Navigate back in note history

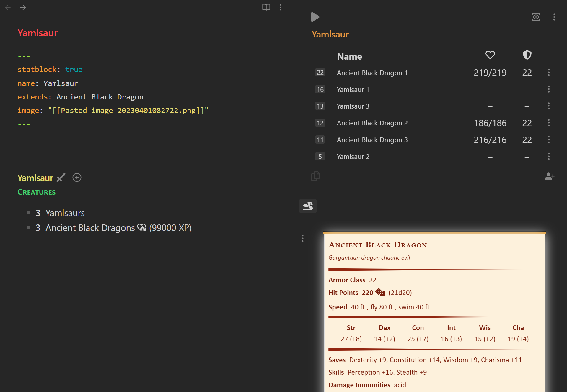[8, 7]
